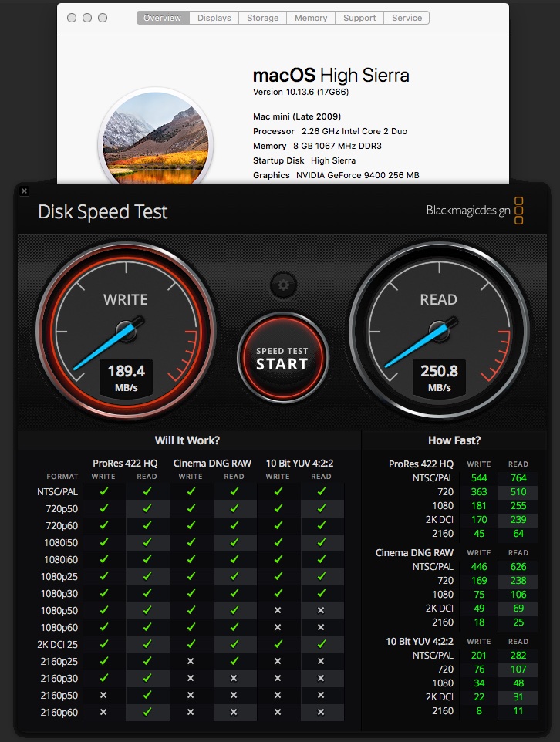Click Cinema DNG RAW write checkmark for 720p50
The width and height of the screenshot is (560, 742).
[x=191, y=509]
